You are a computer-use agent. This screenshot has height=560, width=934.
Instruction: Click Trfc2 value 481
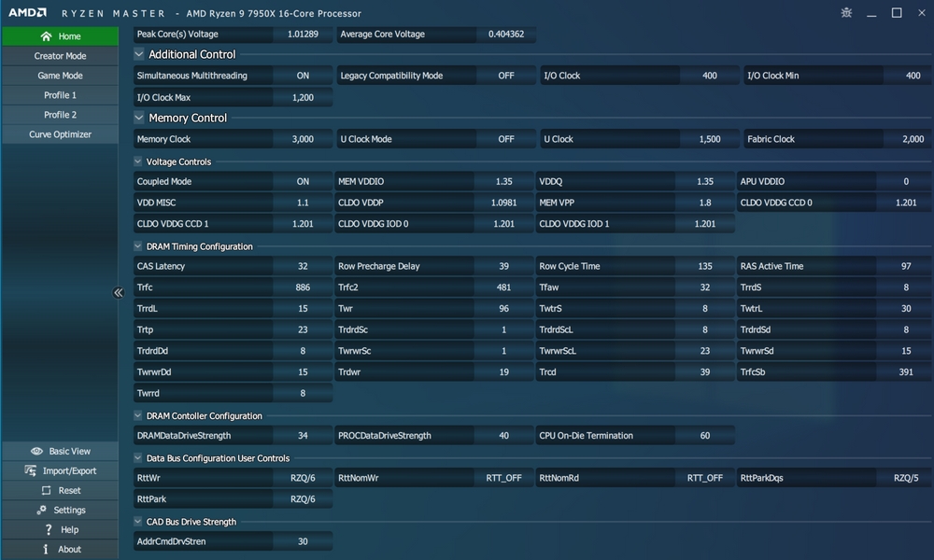pyautogui.click(x=503, y=287)
